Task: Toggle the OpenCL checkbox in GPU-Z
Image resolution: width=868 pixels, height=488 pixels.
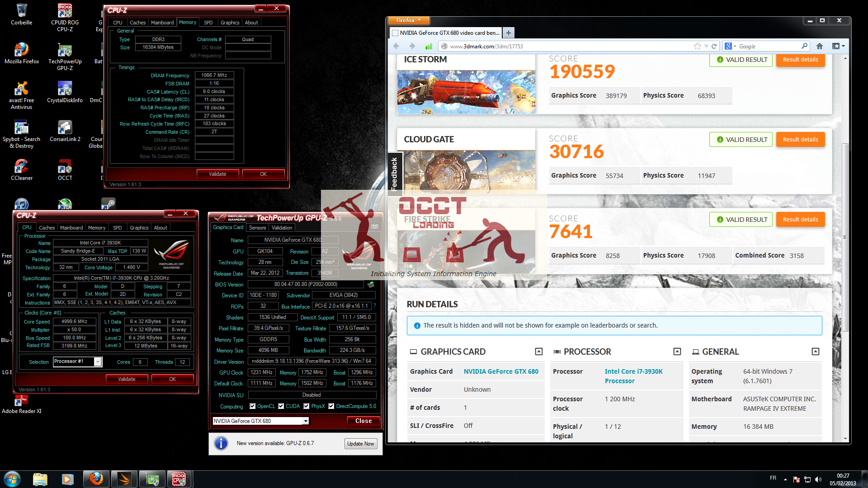Action: pos(253,406)
